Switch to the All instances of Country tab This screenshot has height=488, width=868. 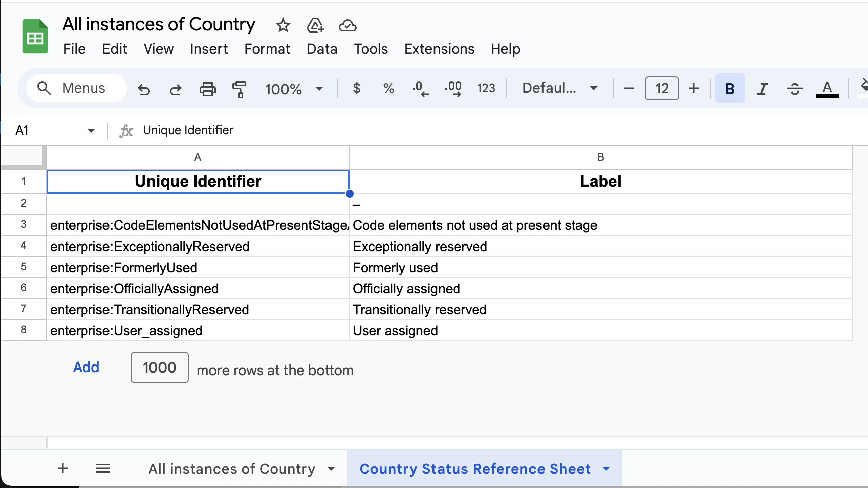point(232,468)
